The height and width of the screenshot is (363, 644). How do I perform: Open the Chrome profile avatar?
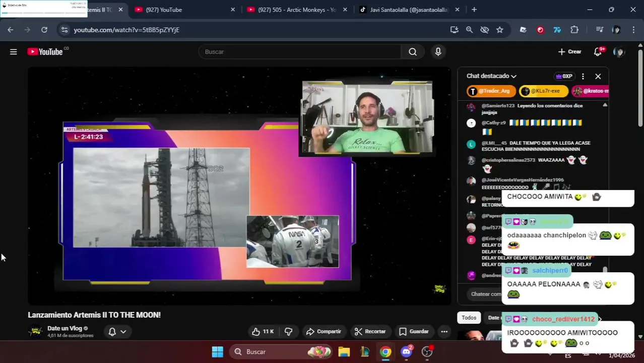(x=616, y=30)
